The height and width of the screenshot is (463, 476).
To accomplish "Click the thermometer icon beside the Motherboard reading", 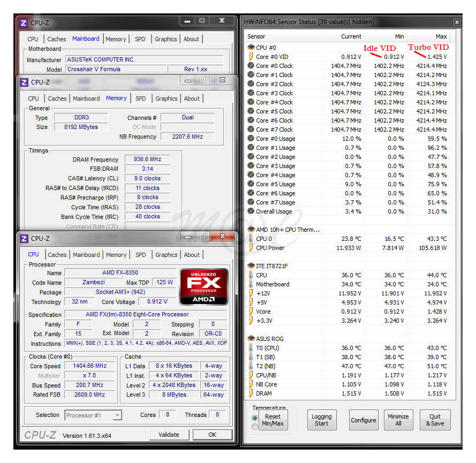I will coord(251,284).
